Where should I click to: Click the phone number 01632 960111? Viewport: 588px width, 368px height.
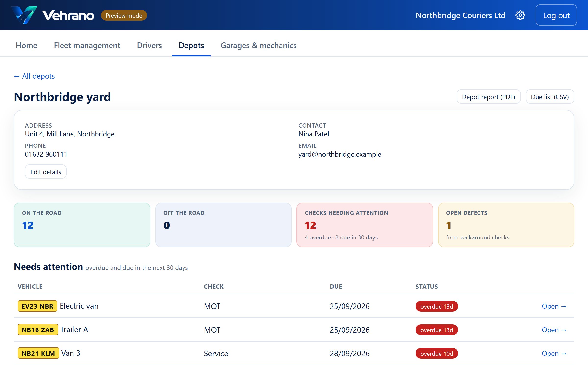[46, 154]
